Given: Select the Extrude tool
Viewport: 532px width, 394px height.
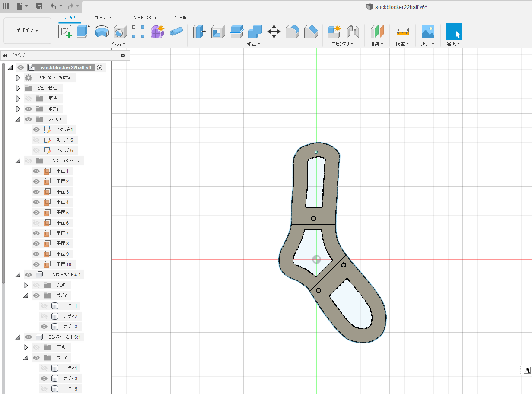Looking at the screenshot, I should click(x=83, y=32).
